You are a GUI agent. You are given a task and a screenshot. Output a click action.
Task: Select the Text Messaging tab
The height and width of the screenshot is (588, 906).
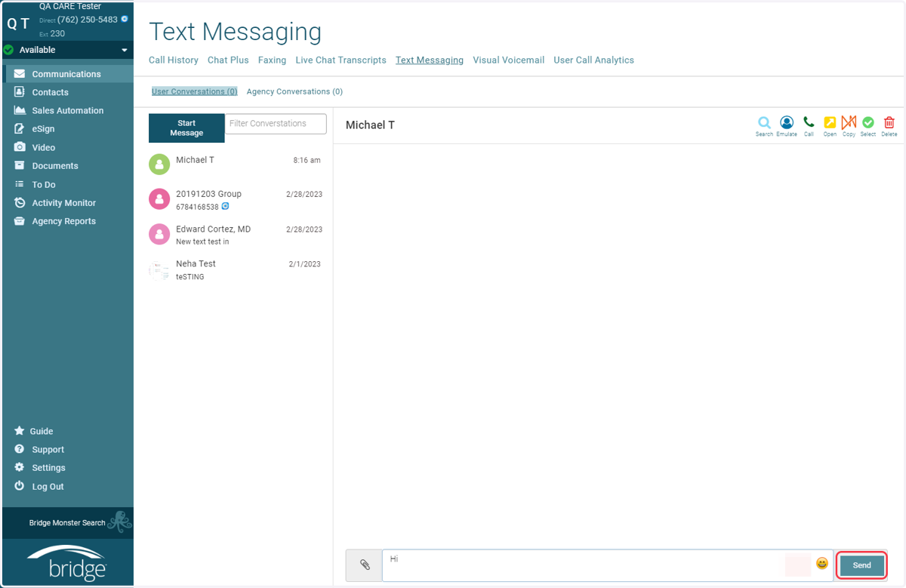[430, 60]
